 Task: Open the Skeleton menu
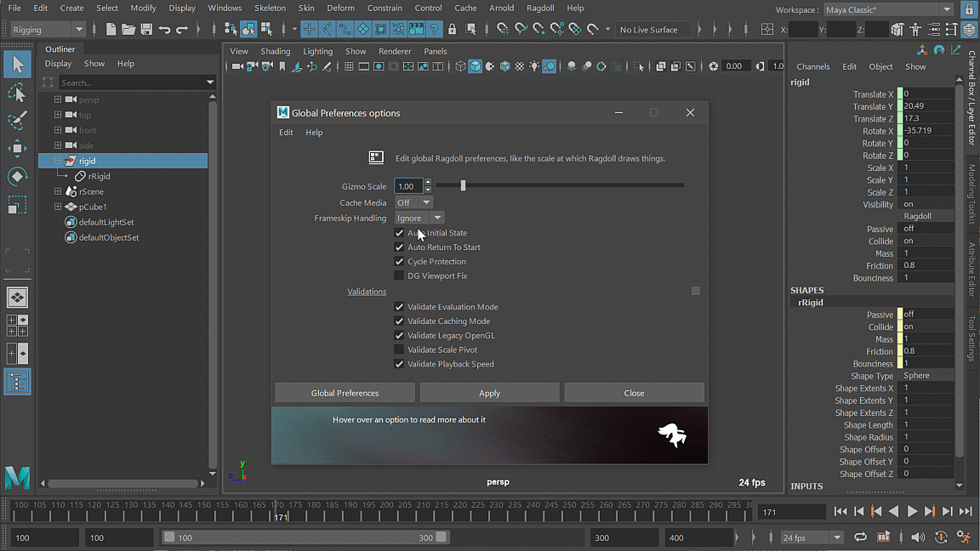point(270,9)
